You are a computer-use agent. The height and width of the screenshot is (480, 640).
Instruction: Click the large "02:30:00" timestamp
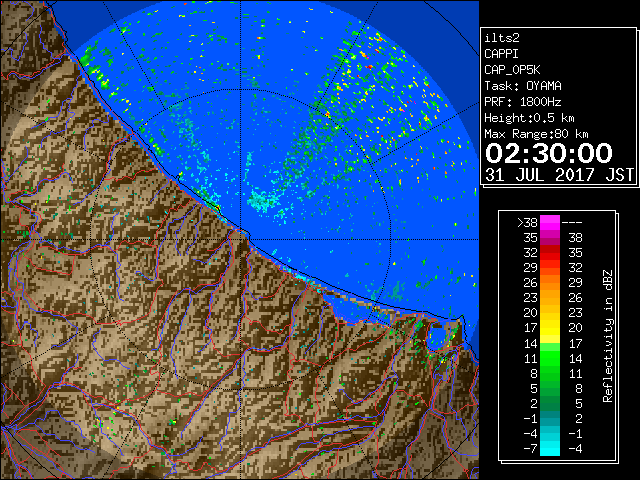(549, 153)
